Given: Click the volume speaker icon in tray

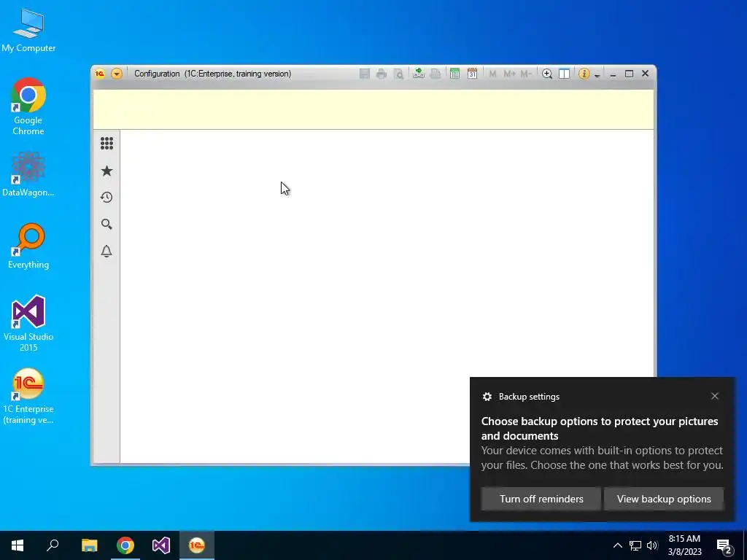Looking at the screenshot, I should (652, 545).
